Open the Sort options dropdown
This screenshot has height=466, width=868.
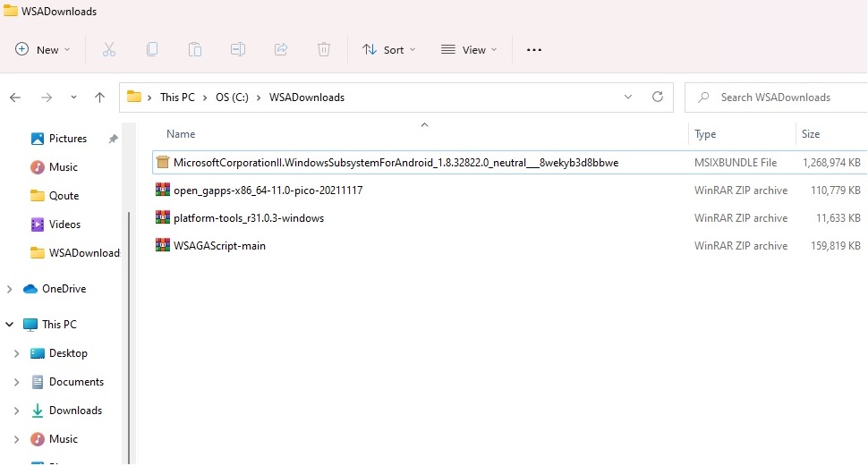388,50
